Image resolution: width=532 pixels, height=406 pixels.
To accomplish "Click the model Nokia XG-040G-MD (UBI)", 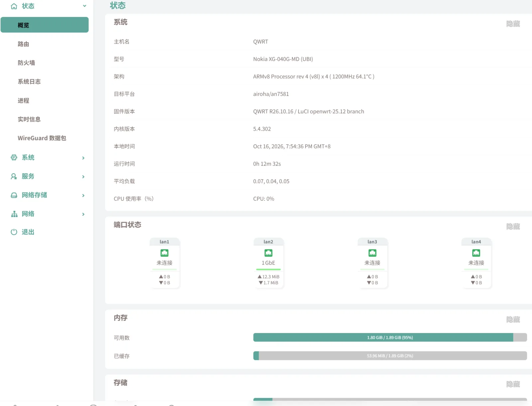I will tap(283, 59).
